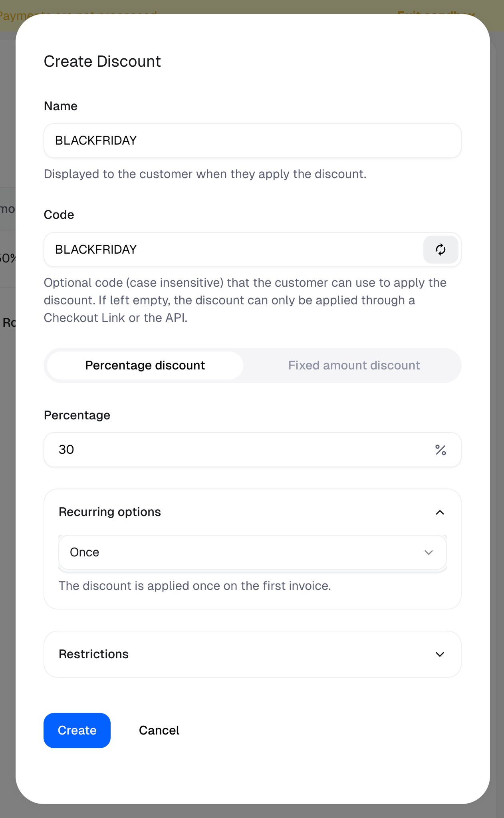Screen dimensions: 504x818
Task: Focus the Name input field with BLACKFRIDAY
Action: [252, 141]
